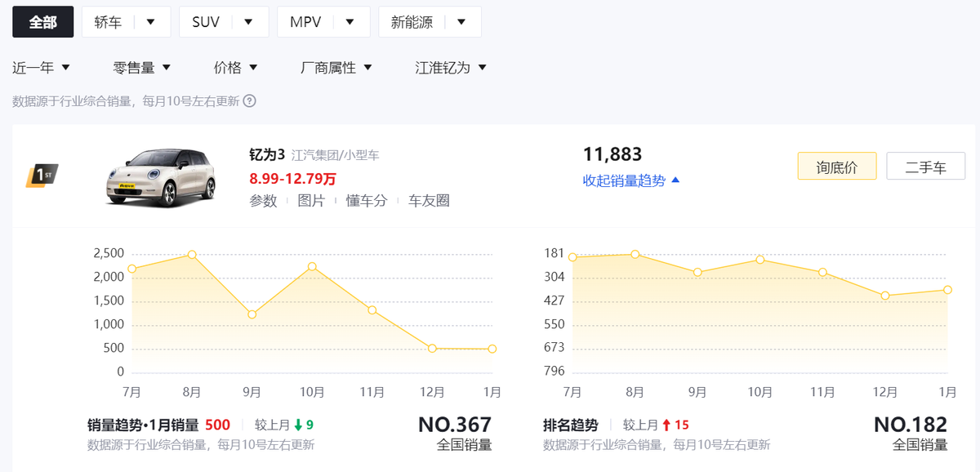Open the 新能源 category dropdown
Screen dimensions: 980x472
click(430, 22)
